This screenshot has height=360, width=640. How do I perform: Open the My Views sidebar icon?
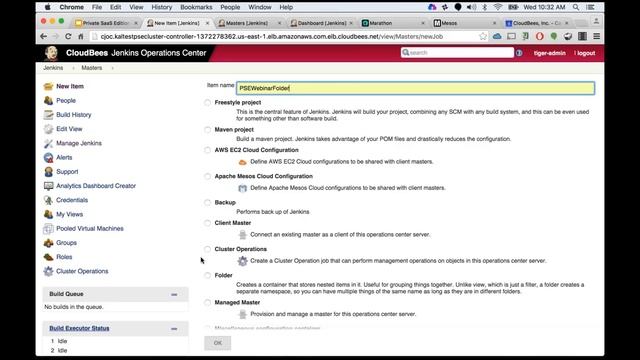pos(48,214)
